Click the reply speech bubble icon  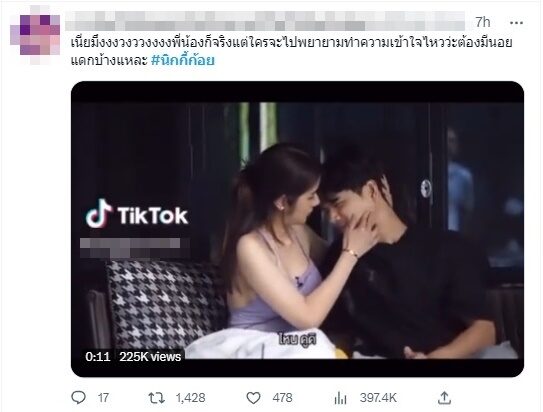(78, 397)
